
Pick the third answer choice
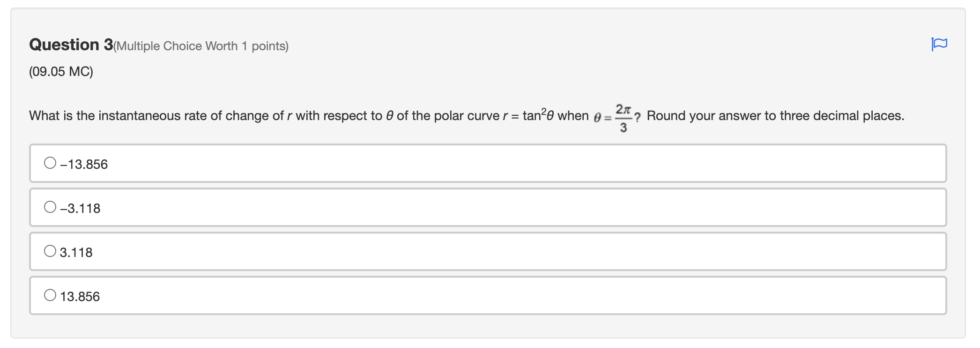[x=50, y=250]
